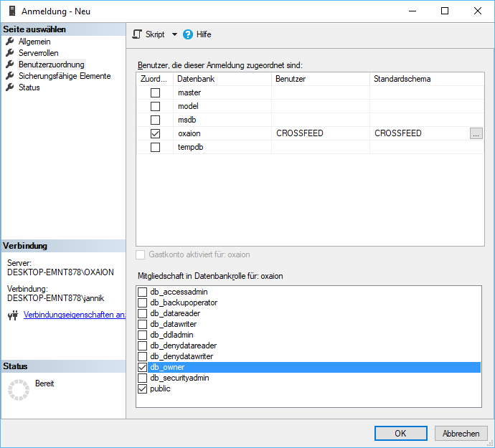Open the Skript dropdown arrow
This screenshot has height=448, width=495.
click(x=174, y=34)
